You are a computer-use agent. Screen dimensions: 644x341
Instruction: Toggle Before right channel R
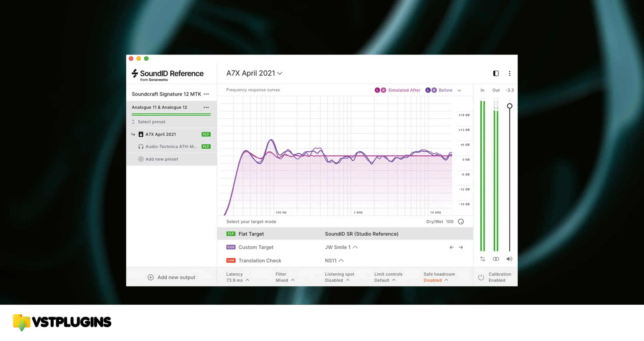(434, 90)
